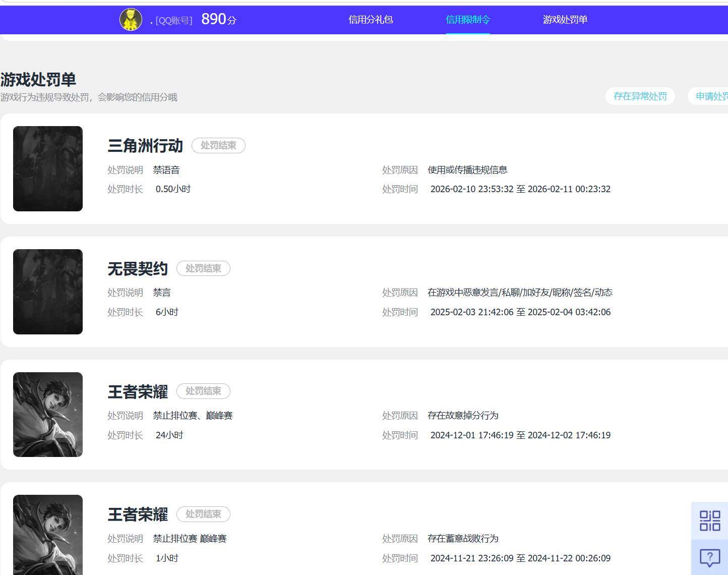
Task: Select time range starting 2026-02-10 23:53:32
Action: click(520, 189)
